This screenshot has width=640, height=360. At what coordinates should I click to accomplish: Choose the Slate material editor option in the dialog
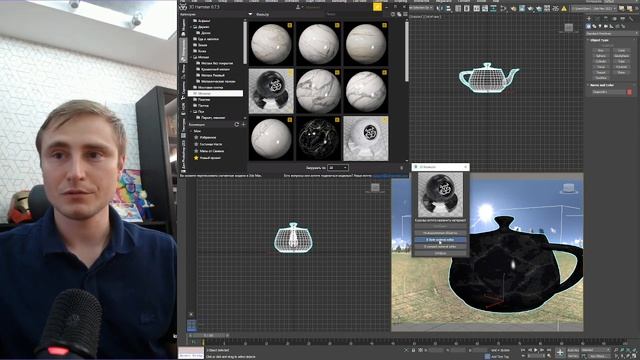[x=440, y=240]
